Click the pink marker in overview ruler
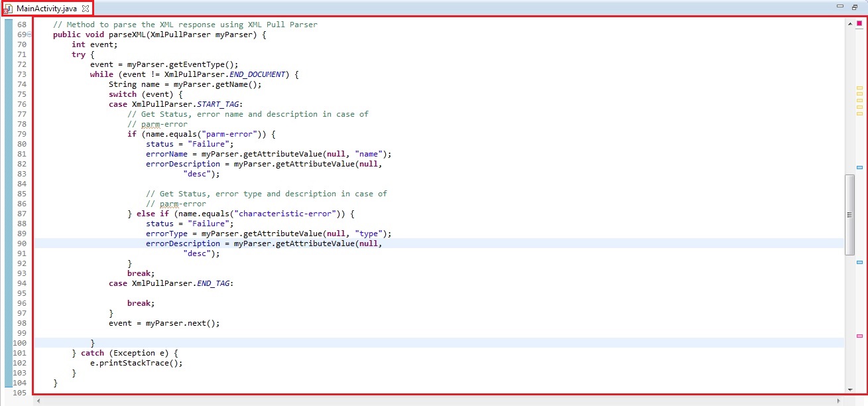This screenshot has height=406, width=868. [859, 336]
